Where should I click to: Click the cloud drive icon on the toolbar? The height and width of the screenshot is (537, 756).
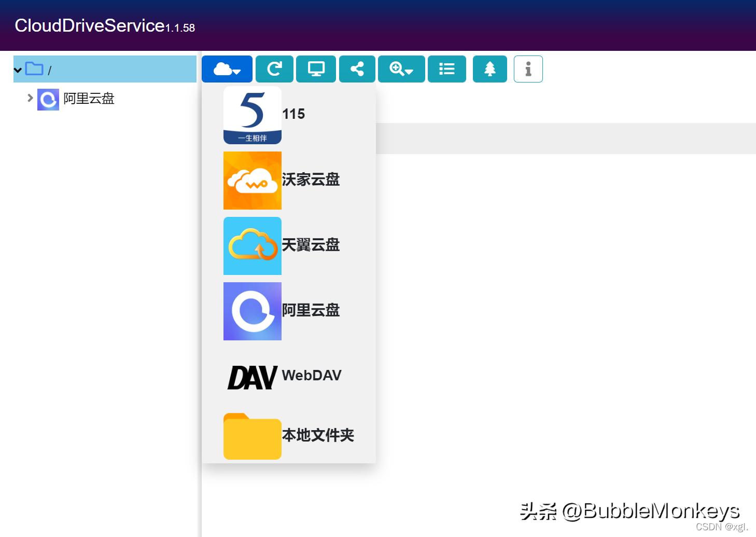point(223,67)
